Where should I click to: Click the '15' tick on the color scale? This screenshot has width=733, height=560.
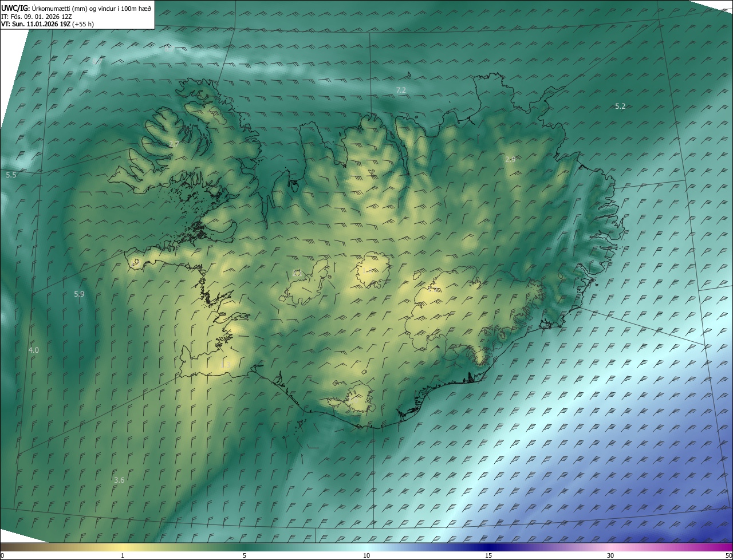488,555
